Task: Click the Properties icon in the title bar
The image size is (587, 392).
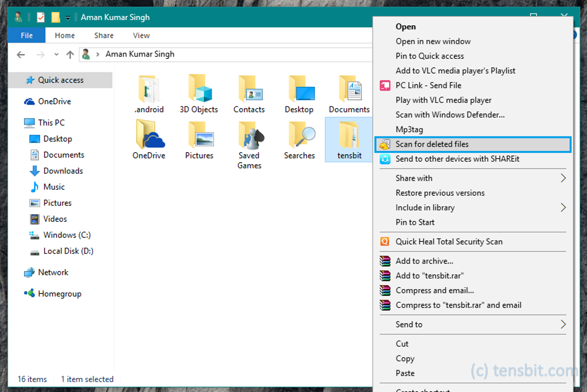Action: pos(41,17)
